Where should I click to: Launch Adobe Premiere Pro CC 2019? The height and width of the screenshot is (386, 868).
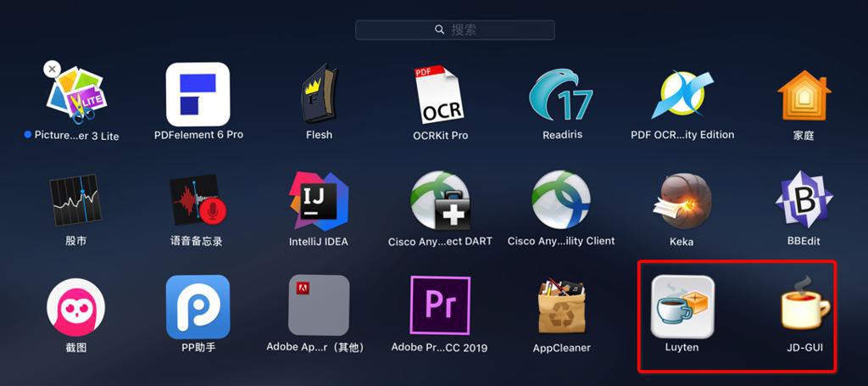tap(440, 305)
